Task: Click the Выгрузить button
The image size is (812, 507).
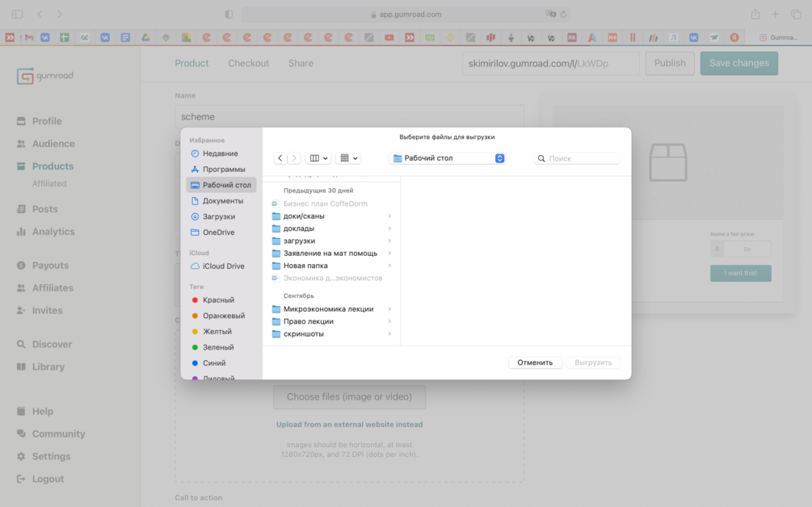Action: click(x=594, y=362)
